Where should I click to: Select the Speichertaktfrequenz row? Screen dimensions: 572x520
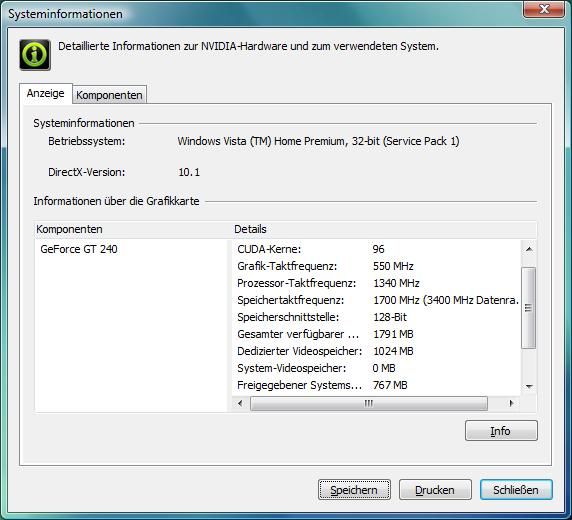(x=376, y=300)
